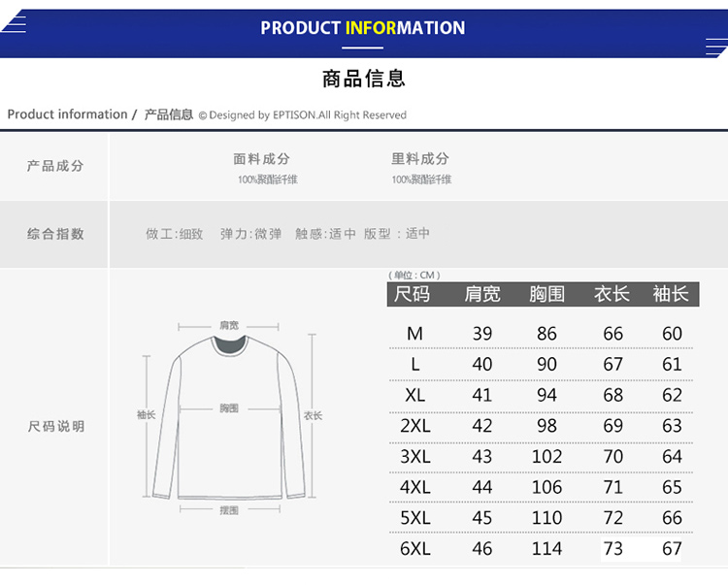
Task: Click the 102 chest value in the table
Action: coord(546,457)
